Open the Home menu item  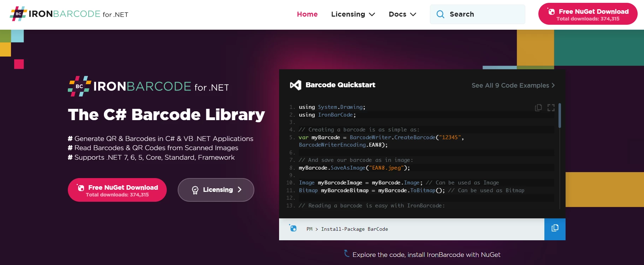click(307, 14)
